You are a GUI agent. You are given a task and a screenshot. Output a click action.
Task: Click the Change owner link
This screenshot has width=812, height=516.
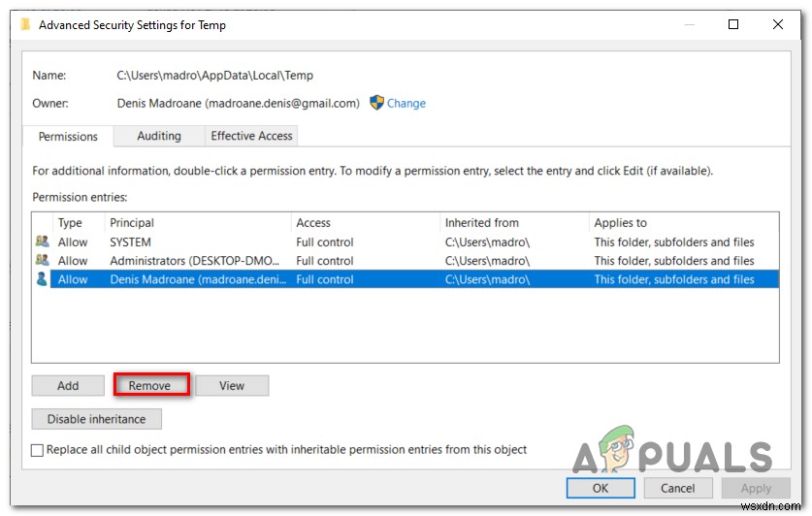406,103
